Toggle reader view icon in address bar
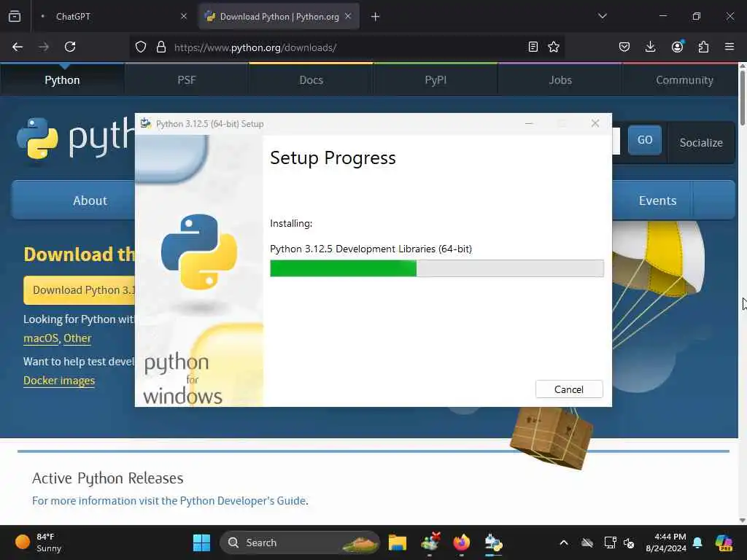Viewport: 747px width, 560px height. click(x=533, y=47)
